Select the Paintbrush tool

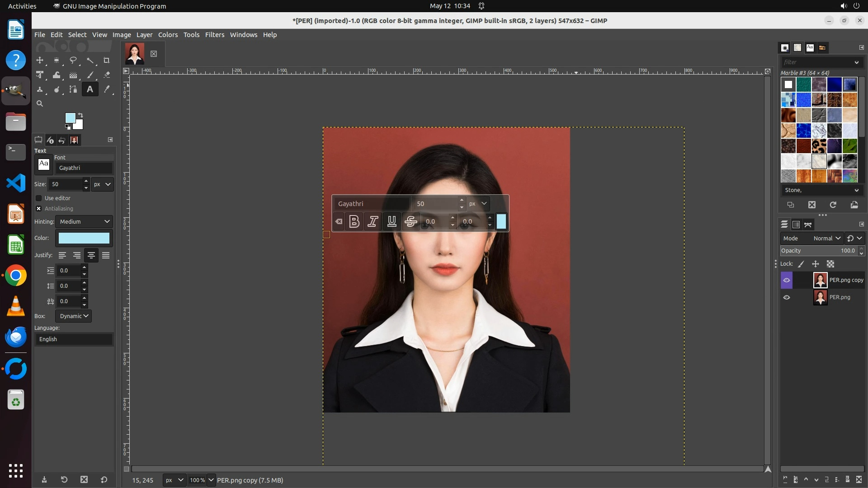coord(90,75)
